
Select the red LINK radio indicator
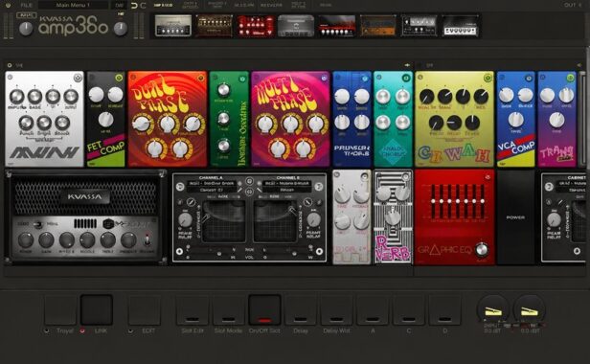(82, 330)
